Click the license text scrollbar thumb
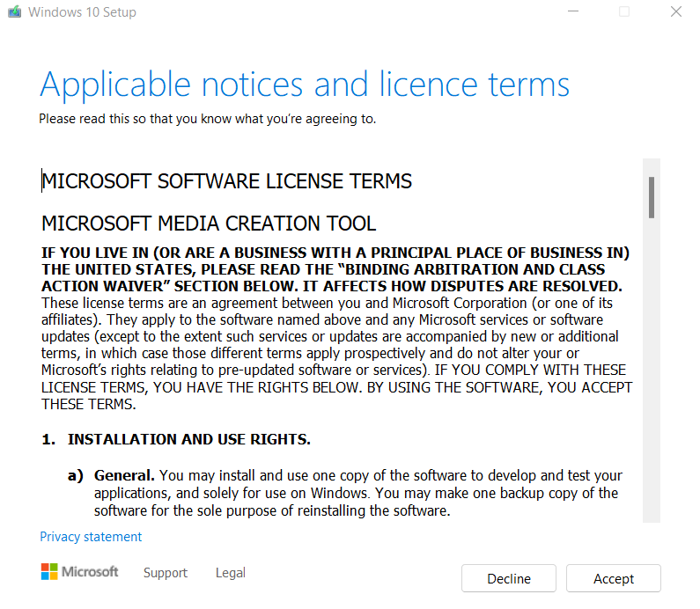700x609 pixels. 652,197
